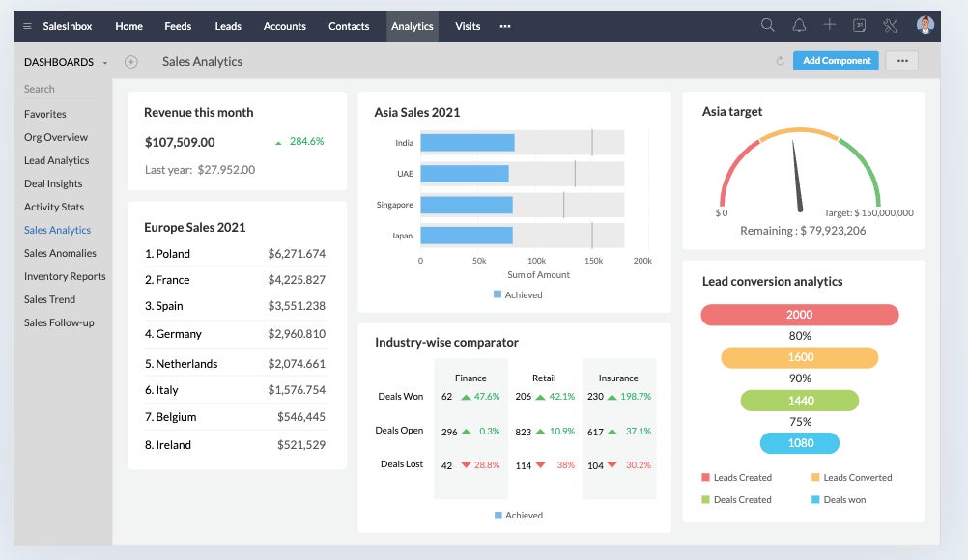Select Sales Analytics in the sidebar

(57, 230)
